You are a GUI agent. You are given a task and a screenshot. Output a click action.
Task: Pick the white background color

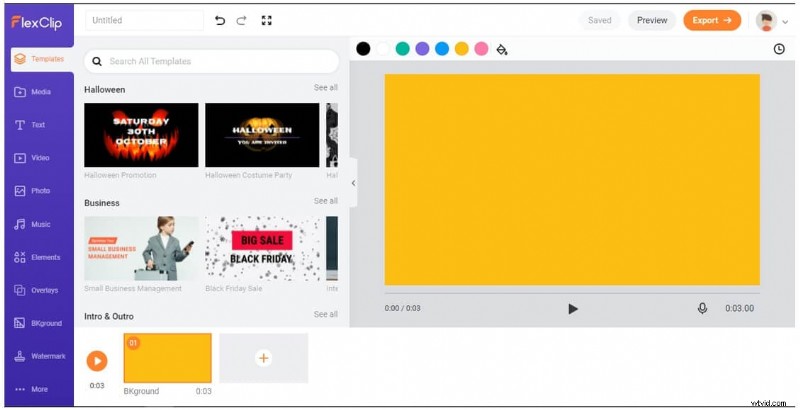tap(383, 49)
